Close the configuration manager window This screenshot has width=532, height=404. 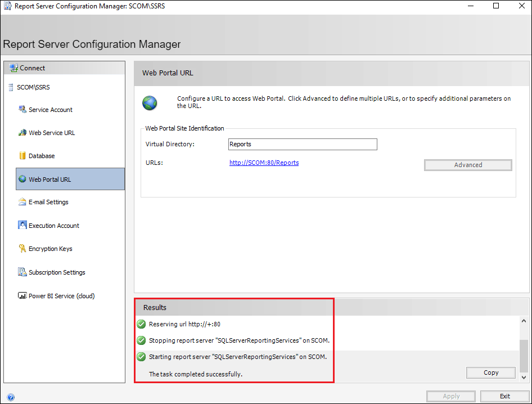point(522,6)
